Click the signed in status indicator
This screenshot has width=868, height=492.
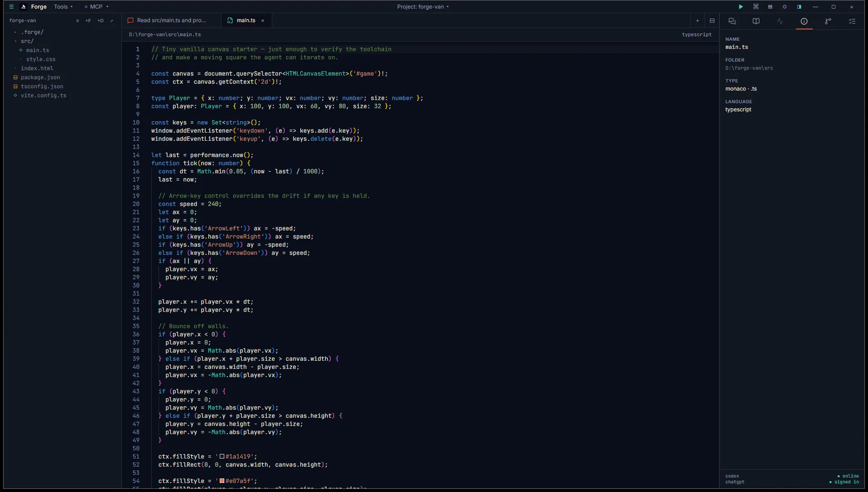(844, 482)
